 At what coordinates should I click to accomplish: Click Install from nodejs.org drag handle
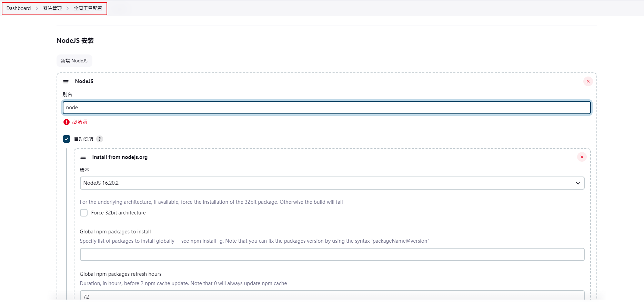[x=83, y=157]
